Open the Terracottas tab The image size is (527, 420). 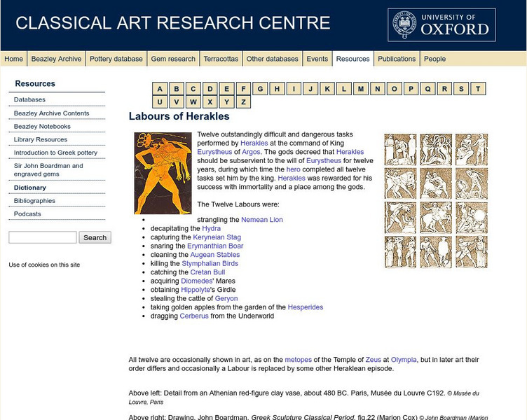click(x=221, y=59)
